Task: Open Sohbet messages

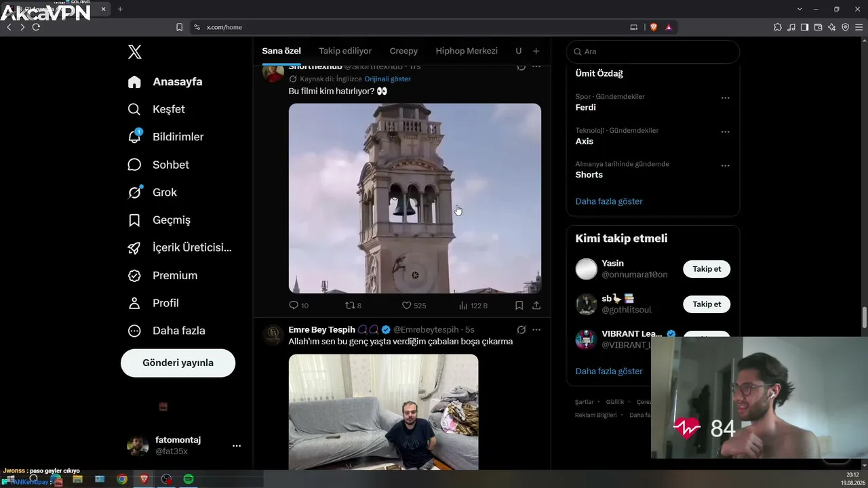Action: 158,165
